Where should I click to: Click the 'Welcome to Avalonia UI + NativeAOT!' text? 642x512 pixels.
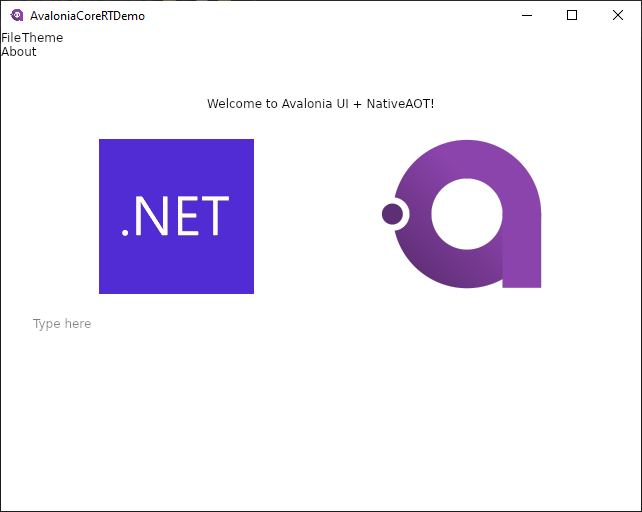(x=321, y=104)
